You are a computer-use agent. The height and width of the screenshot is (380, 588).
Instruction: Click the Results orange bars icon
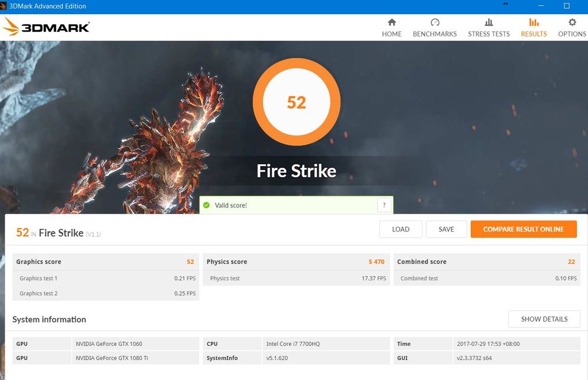click(534, 22)
